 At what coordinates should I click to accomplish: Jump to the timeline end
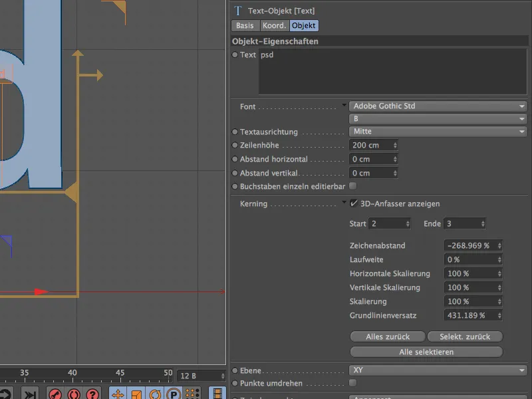(x=30, y=394)
